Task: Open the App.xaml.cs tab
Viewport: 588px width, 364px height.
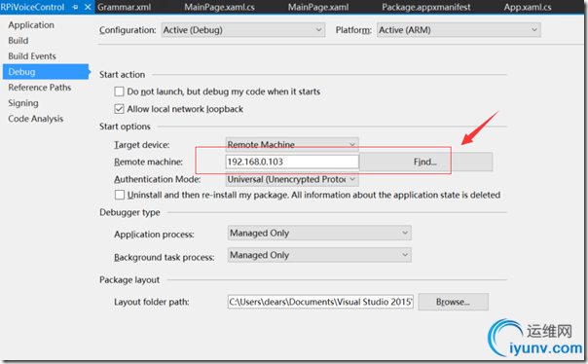Action: (528, 7)
